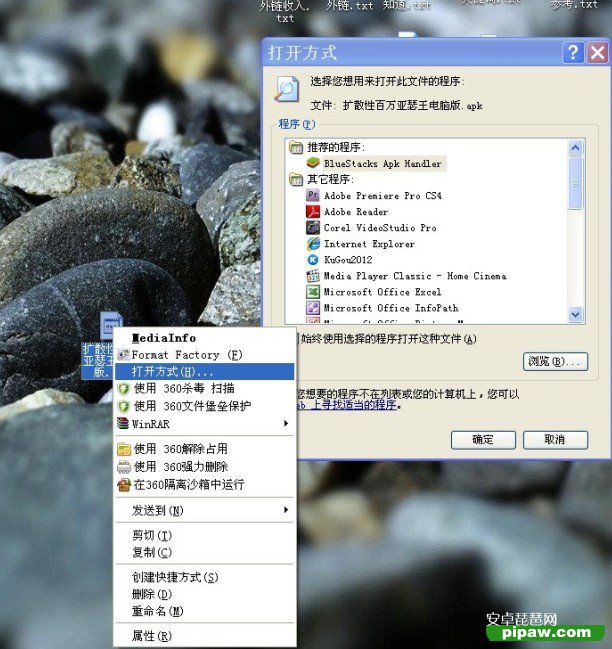Expand the WinRAR submenu

coord(204,424)
